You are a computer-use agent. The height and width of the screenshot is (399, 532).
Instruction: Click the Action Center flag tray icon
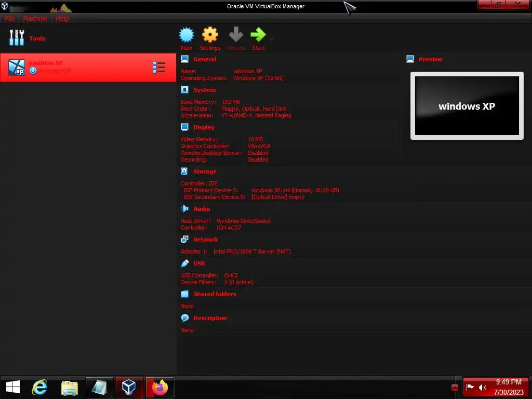pos(470,387)
